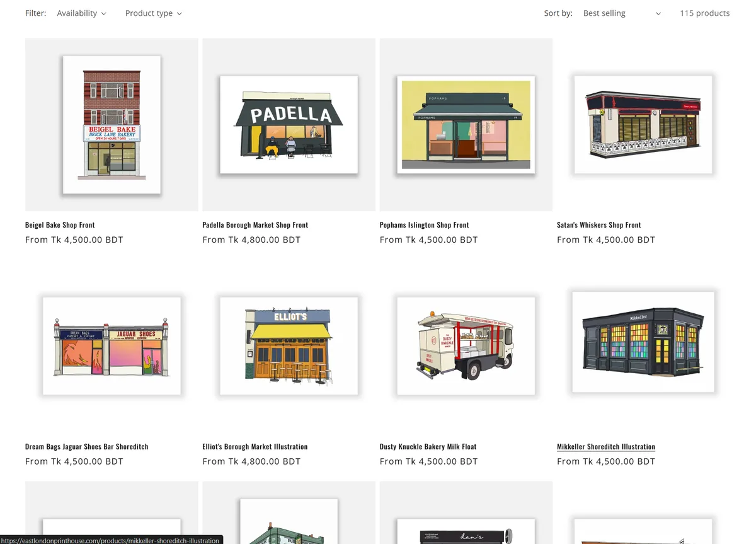Click Pophams Islington Shop Front link

[x=425, y=225]
